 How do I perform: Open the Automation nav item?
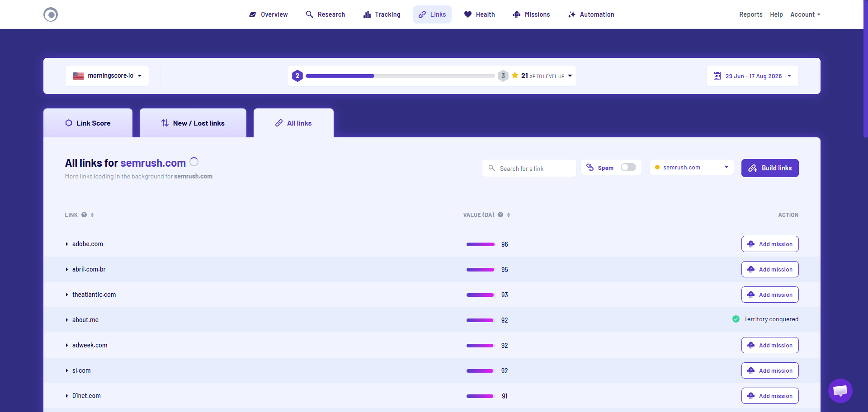click(x=591, y=14)
